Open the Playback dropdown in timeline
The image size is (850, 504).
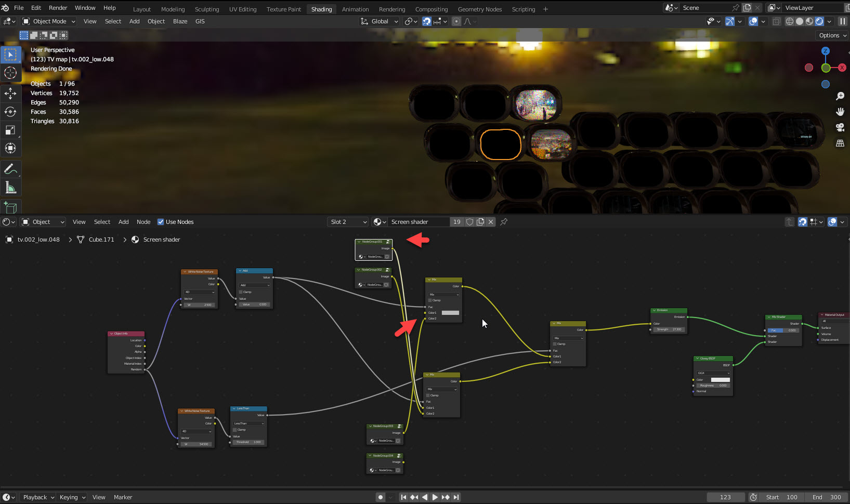39,497
